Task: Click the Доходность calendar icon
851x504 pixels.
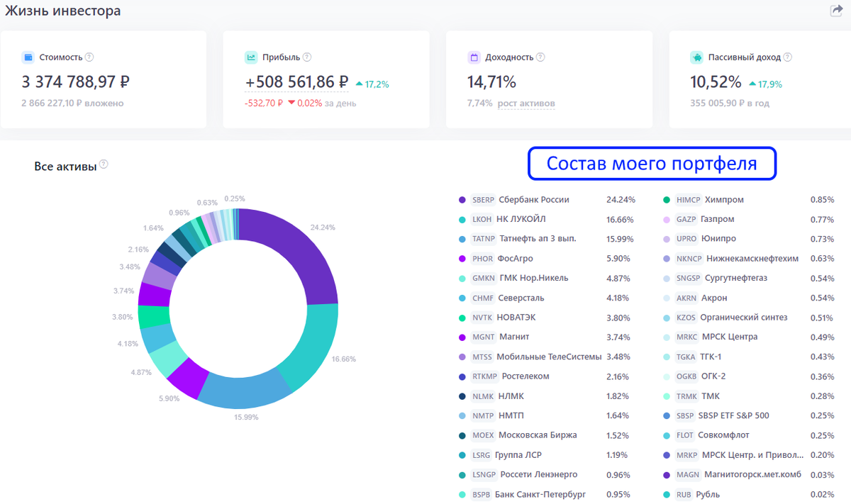Action: 473,57
